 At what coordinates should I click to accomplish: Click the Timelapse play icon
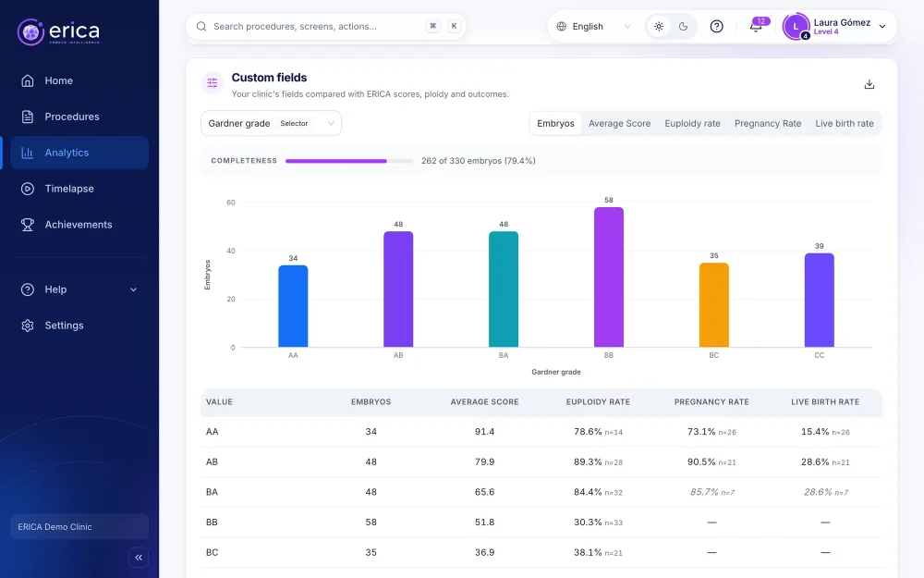click(27, 189)
